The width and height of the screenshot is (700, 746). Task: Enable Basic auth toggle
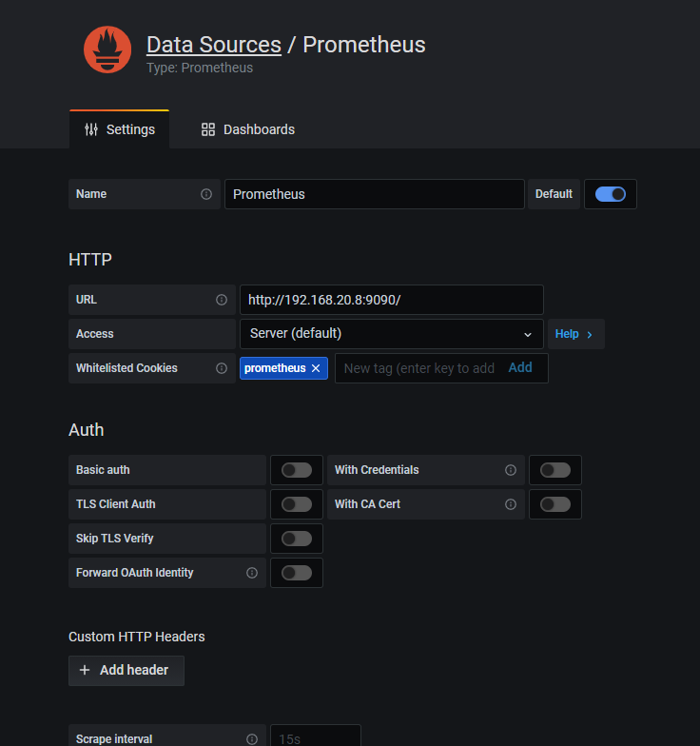(297, 470)
